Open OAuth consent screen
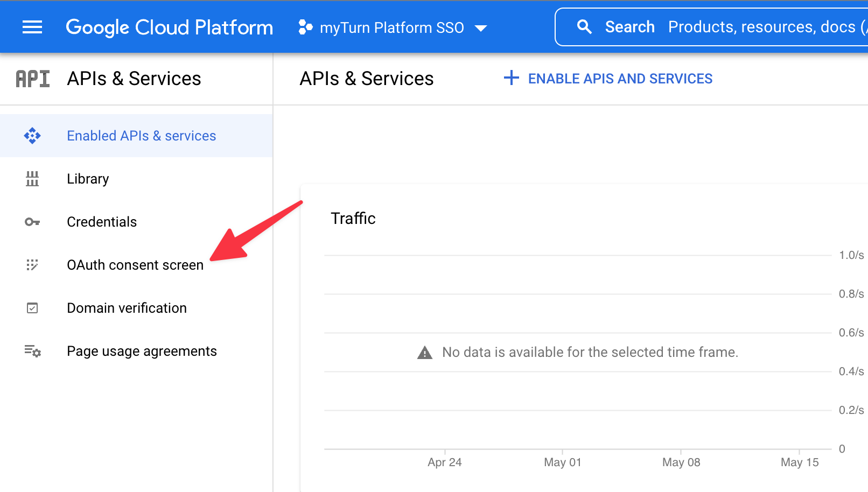Screen dimensions: 868x492 tap(136, 265)
